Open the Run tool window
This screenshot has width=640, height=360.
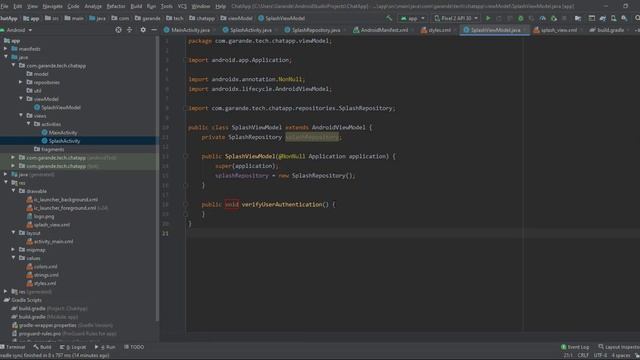point(105,347)
